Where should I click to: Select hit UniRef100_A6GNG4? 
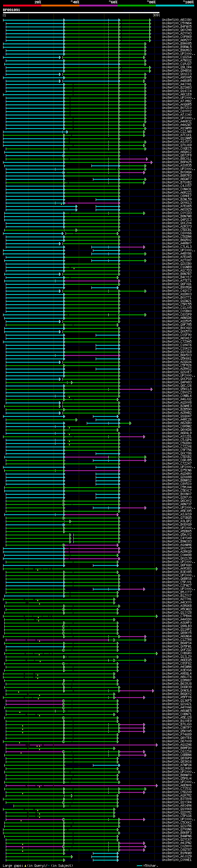coord(177,636)
